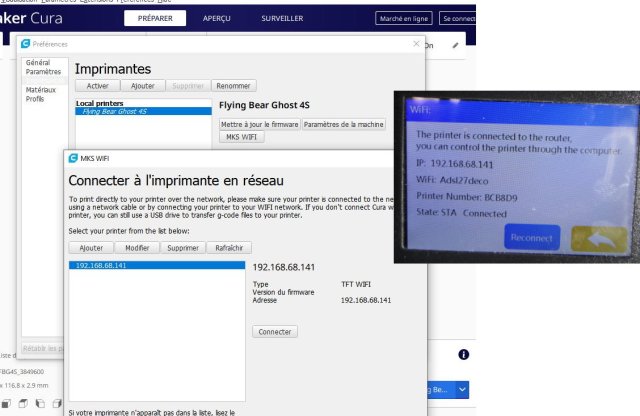Screen dimensions: 640x416
Task: Click the blue info circle icon
Action: click(x=463, y=354)
